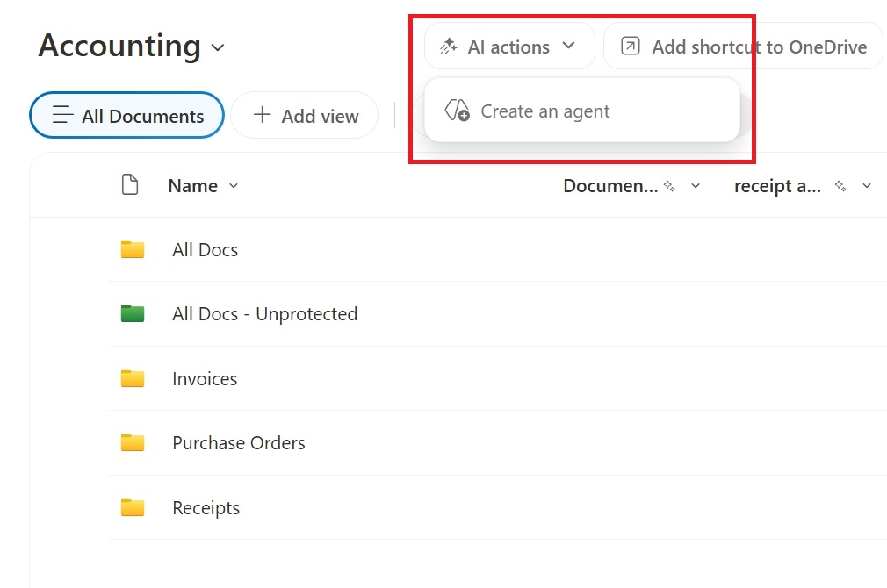The image size is (887, 588).
Task: Click the Create an agent agent icon
Action: coord(456,111)
